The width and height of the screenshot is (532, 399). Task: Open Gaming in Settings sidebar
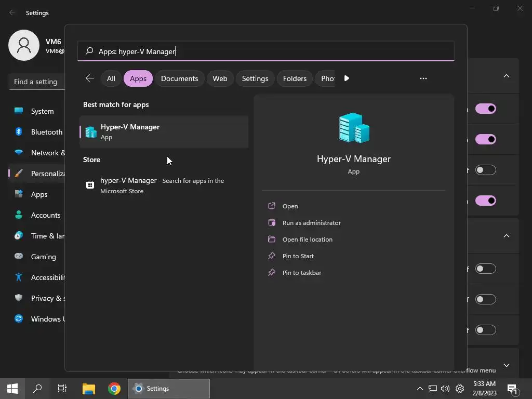pos(37,257)
